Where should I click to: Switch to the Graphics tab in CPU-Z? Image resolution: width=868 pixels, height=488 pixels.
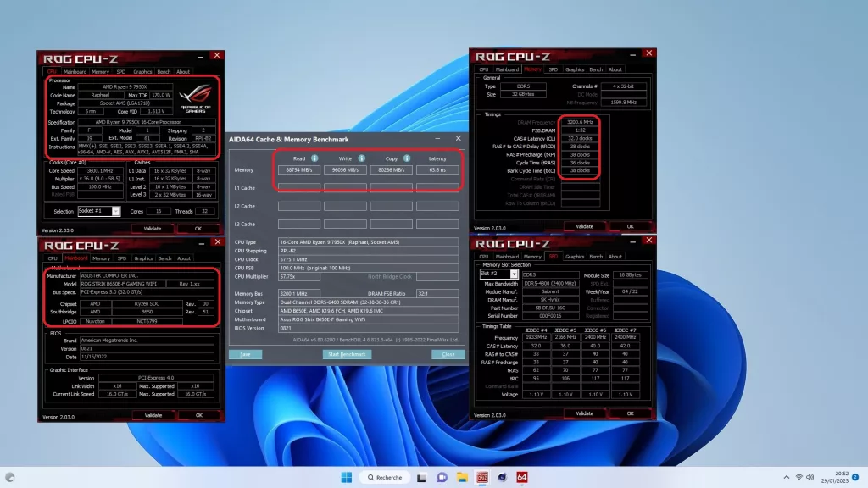click(142, 71)
